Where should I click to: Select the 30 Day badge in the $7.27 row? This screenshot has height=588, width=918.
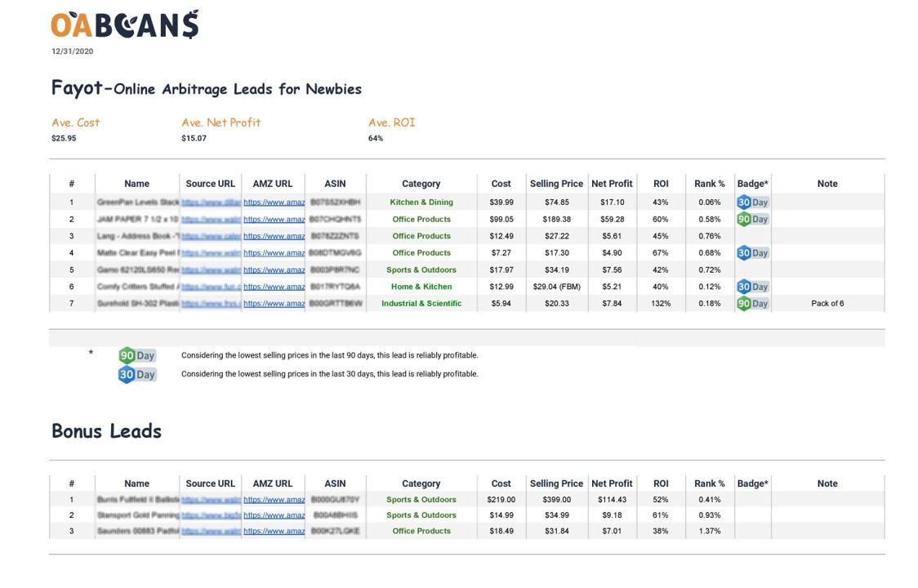coord(752,253)
